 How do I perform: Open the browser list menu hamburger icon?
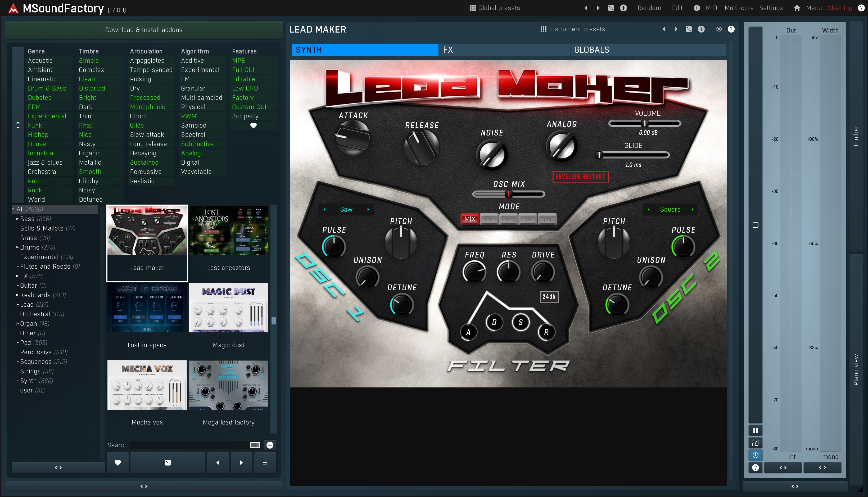point(265,463)
